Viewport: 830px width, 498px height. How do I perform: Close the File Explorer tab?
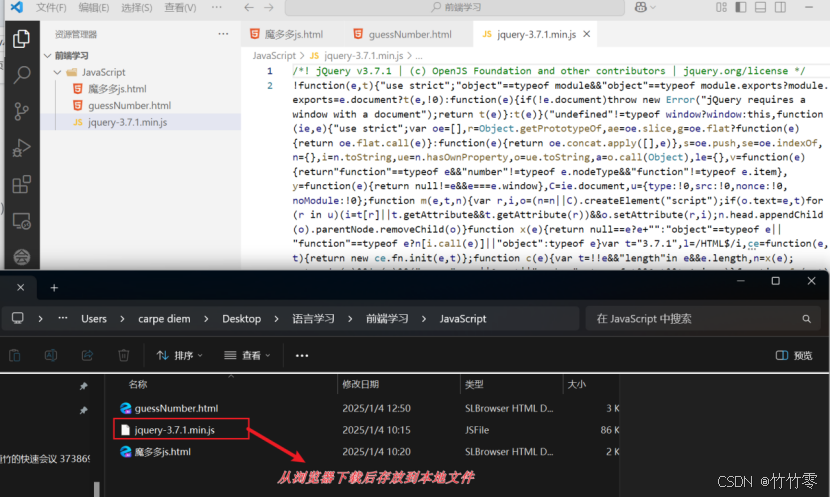point(20,287)
